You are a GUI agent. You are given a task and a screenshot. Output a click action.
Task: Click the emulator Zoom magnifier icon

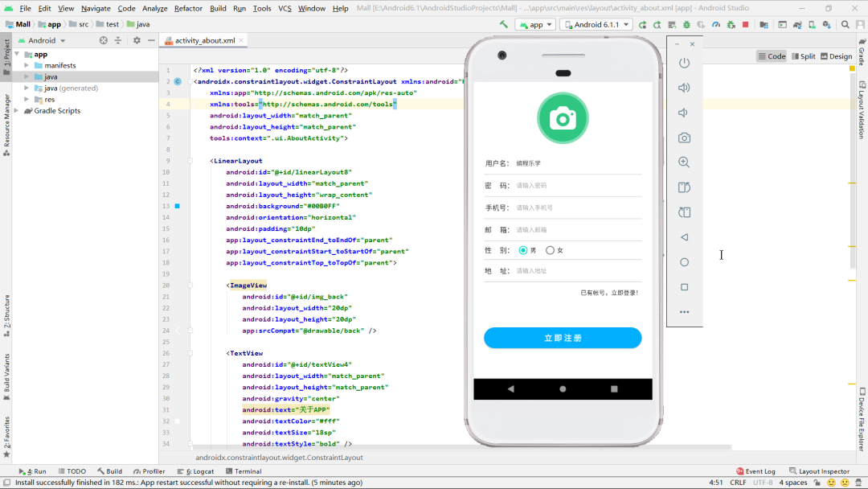tap(684, 162)
